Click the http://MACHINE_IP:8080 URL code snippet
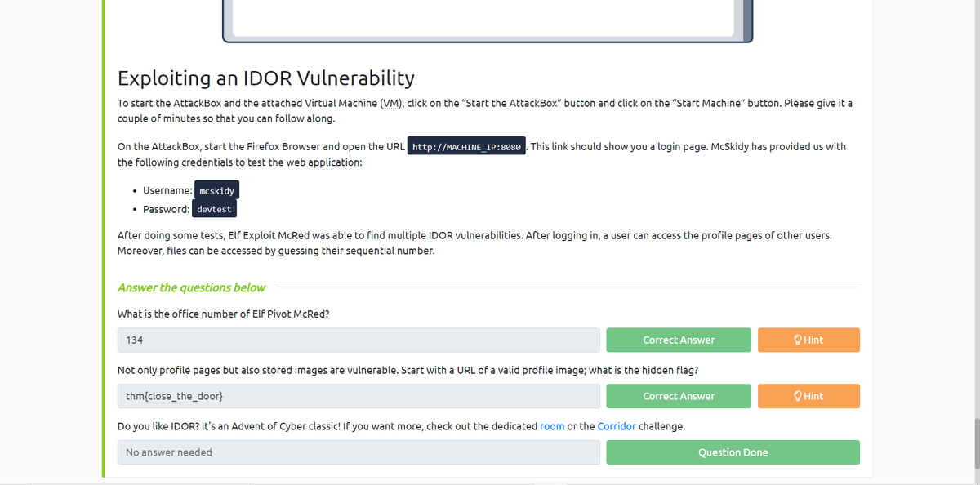The height and width of the screenshot is (485, 980). click(467, 147)
